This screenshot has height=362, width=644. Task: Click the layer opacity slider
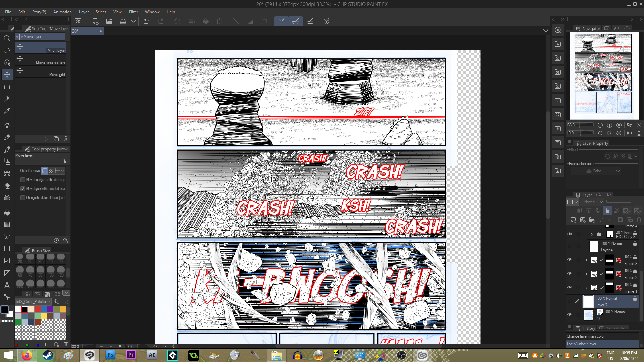coord(619,202)
